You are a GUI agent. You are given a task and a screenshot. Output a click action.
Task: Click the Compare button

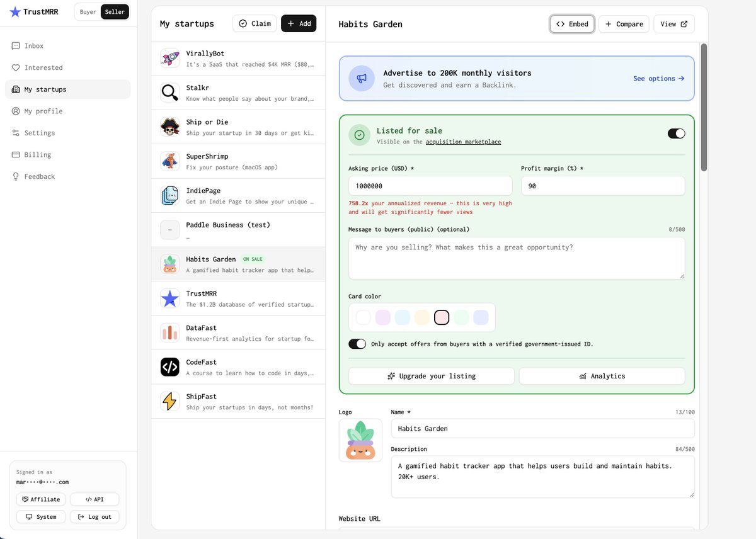pos(624,24)
